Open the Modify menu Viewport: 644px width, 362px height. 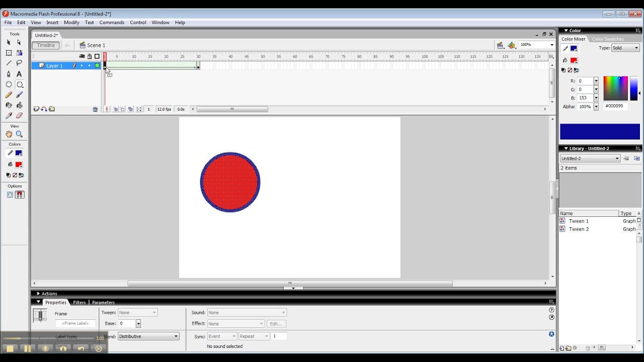[x=71, y=23]
